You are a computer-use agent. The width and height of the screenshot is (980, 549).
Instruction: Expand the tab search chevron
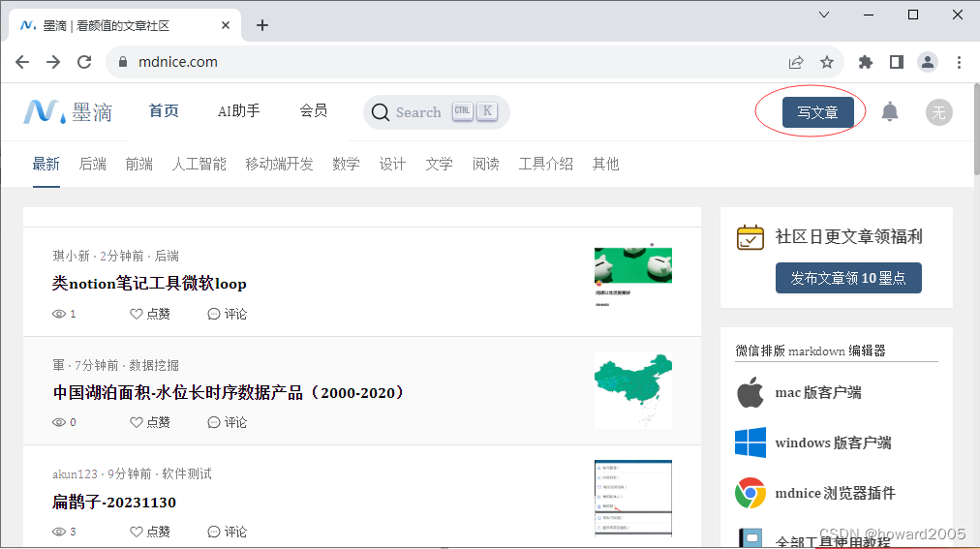point(824,15)
